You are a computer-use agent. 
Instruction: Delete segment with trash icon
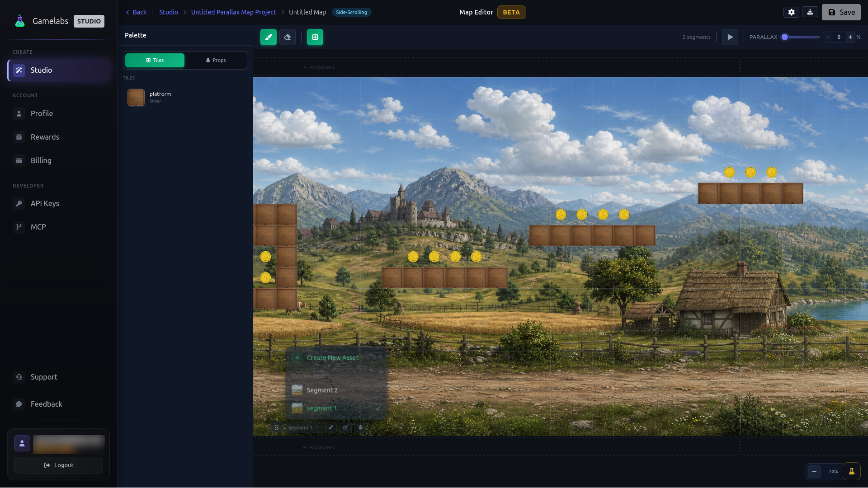pos(360,427)
